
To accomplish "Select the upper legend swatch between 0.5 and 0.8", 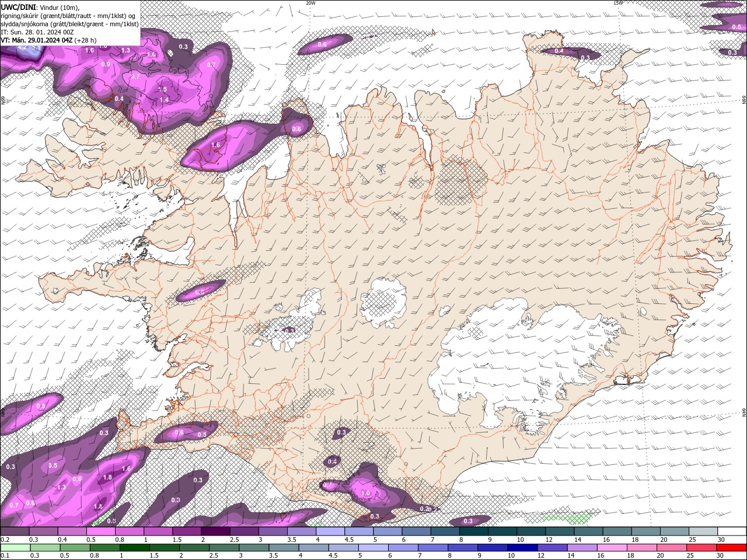I will tap(100, 531).
